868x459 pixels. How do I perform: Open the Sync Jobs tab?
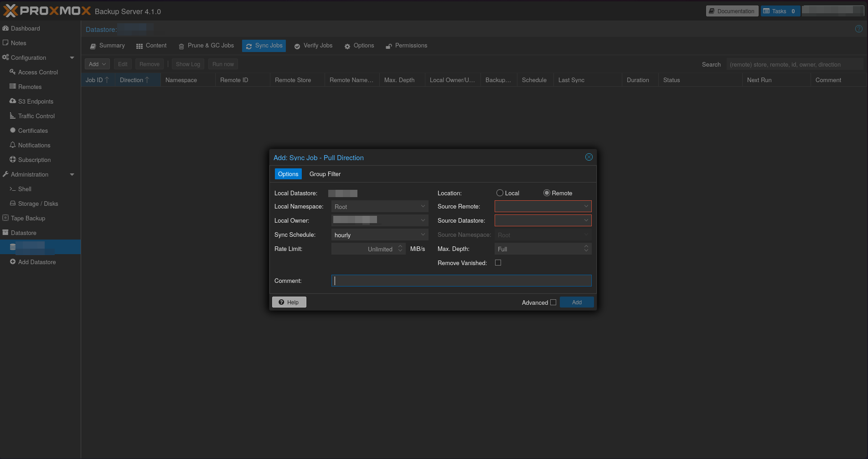click(264, 46)
